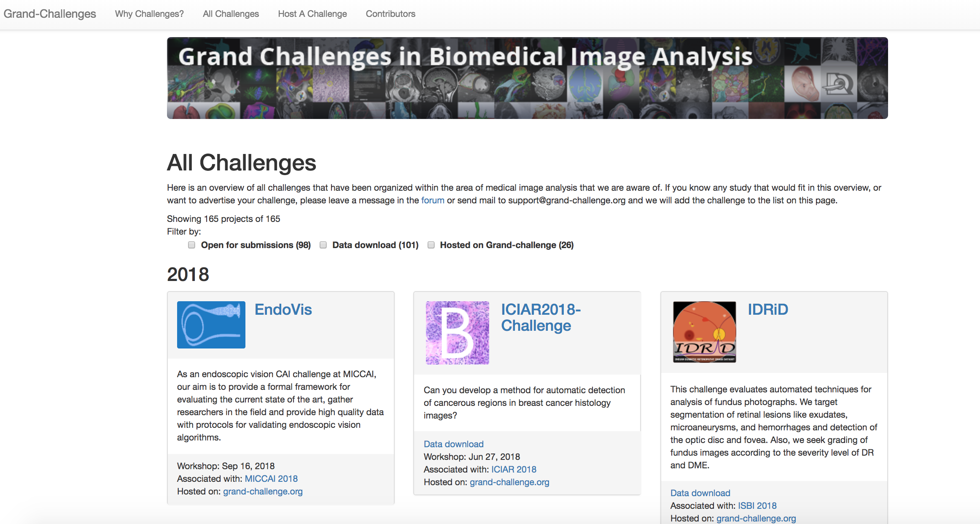Go to All Challenges in navigation bar

pos(231,14)
